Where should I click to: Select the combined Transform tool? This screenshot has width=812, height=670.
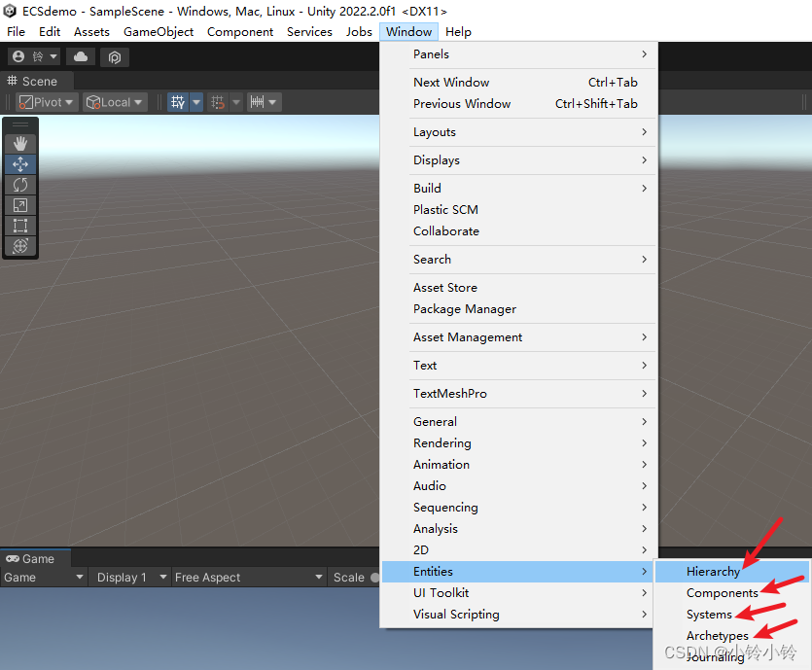[x=20, y=246]
